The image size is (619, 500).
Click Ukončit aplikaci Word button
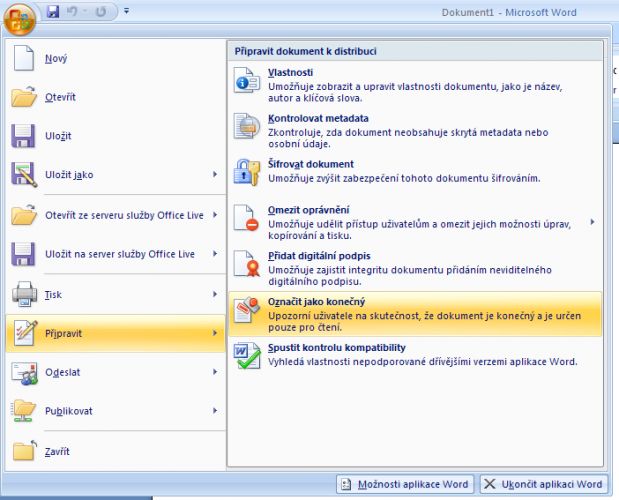(x=544, y=484)
